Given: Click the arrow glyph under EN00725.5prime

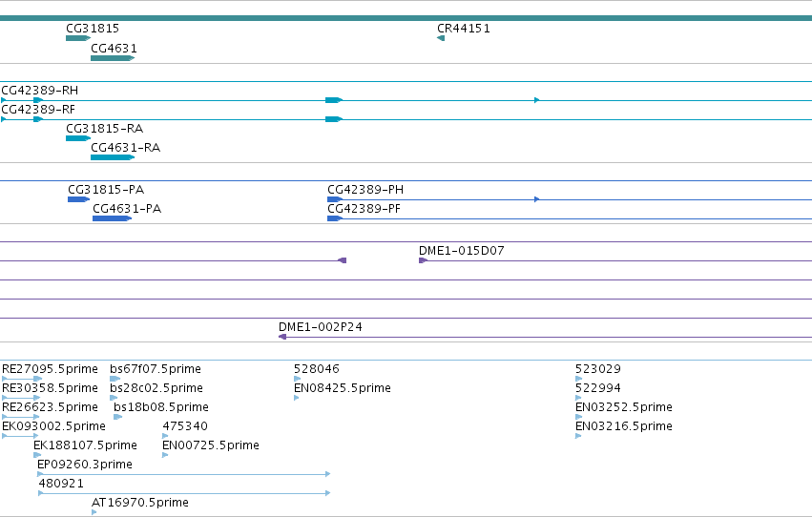Looking at the screenshot, I should [x=165, y=455].
